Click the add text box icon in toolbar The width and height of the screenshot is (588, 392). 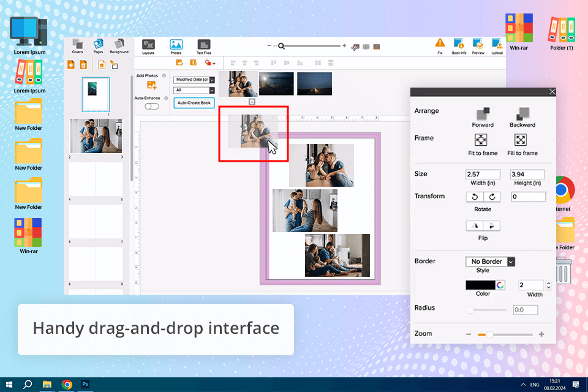pos(194,62)
